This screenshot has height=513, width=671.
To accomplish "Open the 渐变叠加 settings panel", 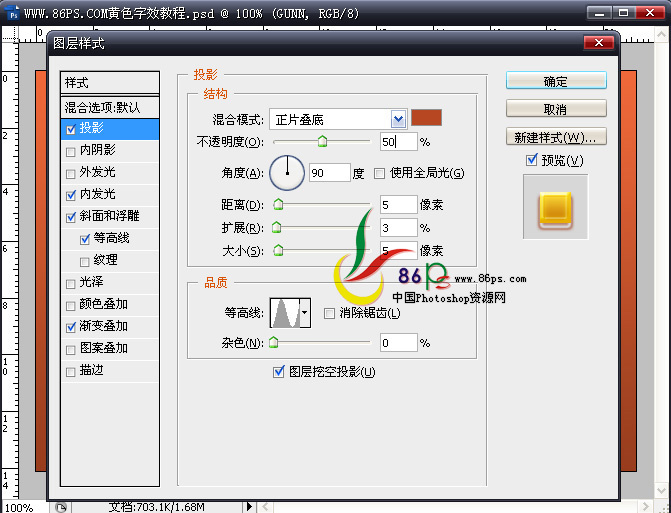I will click(104, 326).
